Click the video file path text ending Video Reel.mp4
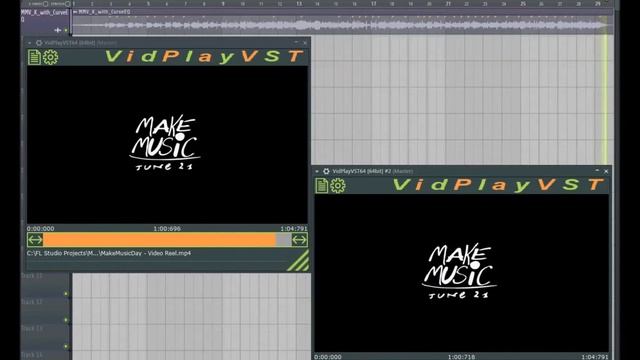The height and width of the screenshot is (360, 640). [x=109, y=253]
